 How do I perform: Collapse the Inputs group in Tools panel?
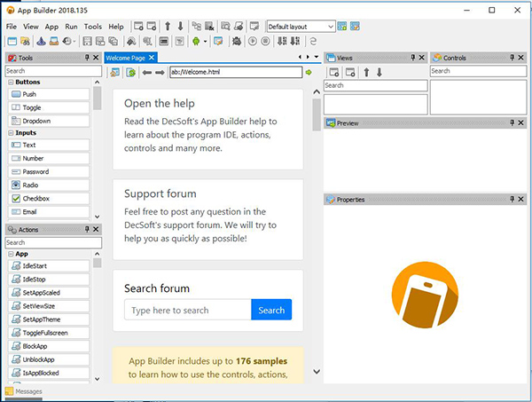pyautogui.click(x=10, y=132)
